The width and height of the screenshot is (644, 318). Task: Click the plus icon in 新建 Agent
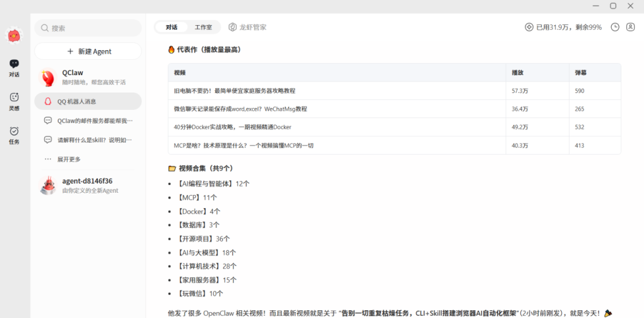(x=70, y=51)
